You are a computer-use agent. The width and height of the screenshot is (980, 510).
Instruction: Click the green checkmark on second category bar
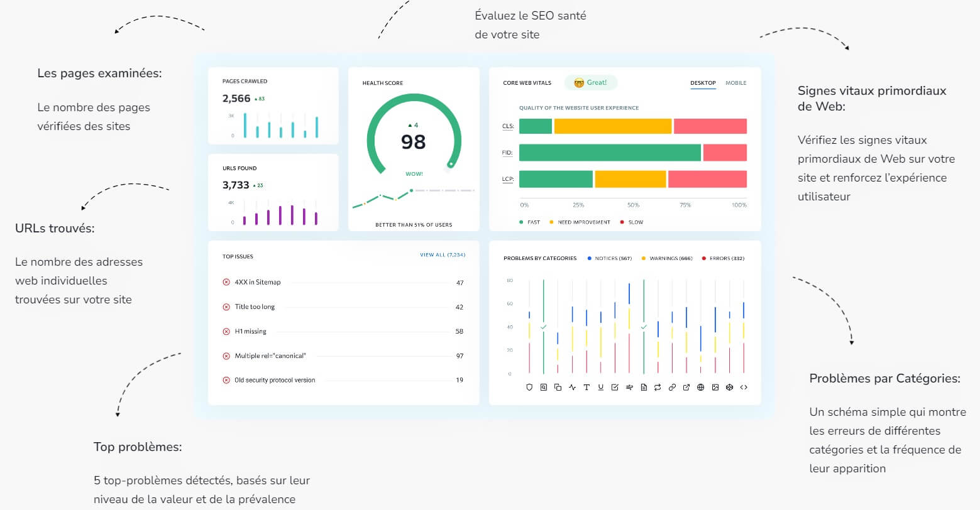click(544, 327)
